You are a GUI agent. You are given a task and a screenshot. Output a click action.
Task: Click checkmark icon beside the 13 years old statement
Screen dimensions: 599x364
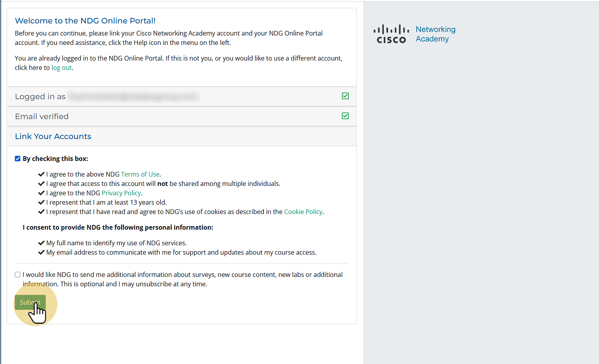tap(41, 202)
